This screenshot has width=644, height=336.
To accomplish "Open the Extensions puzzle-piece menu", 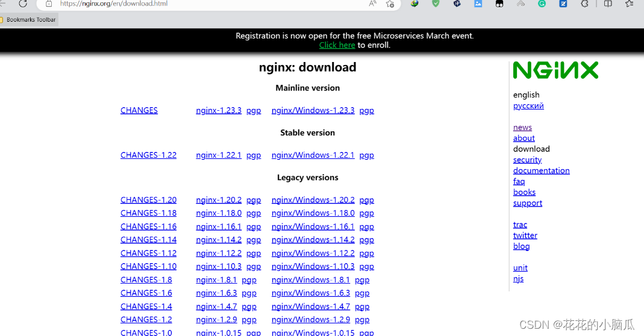I will [x=584, y=4].
